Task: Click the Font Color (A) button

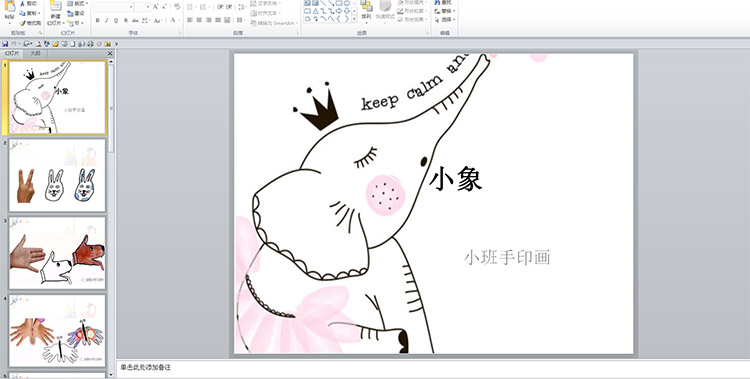Action: (173, 20)
